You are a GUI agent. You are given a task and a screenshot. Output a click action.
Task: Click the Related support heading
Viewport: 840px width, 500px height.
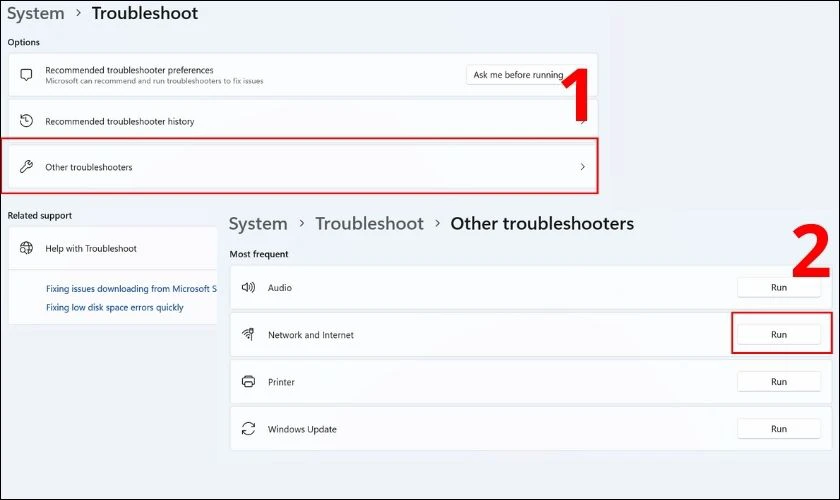(40, 215)
